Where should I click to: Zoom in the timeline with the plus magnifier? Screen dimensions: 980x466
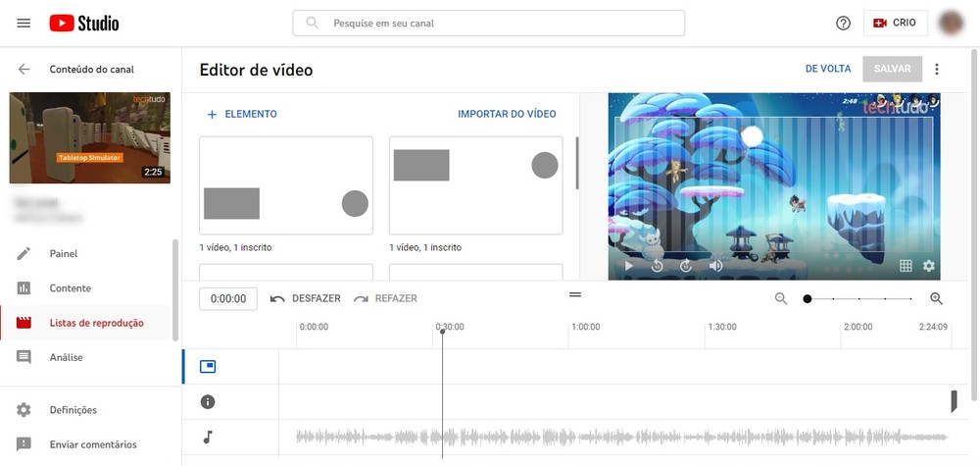[936, 299]
